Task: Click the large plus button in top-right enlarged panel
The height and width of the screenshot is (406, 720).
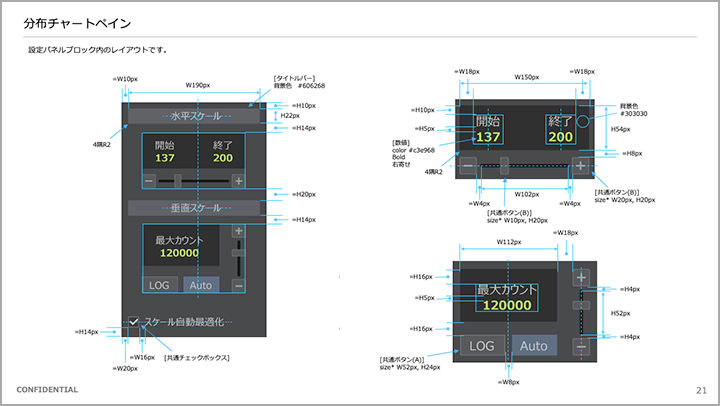Action: click(581, 165)
